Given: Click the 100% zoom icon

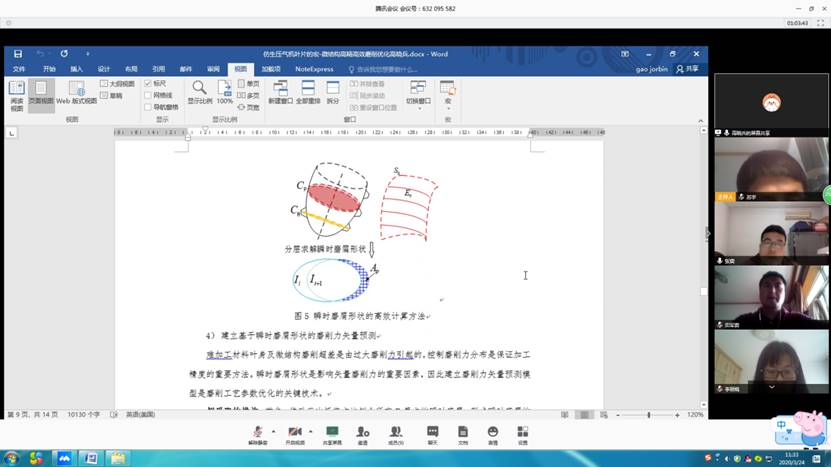Looking at the screenshot, I should 225,88.
